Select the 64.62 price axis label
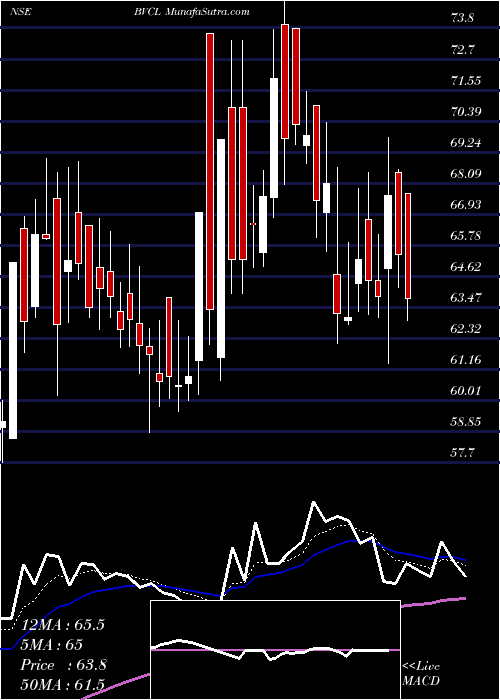This screenshot has height=700, width=500. pyautogui.click(x=466, y=267)
